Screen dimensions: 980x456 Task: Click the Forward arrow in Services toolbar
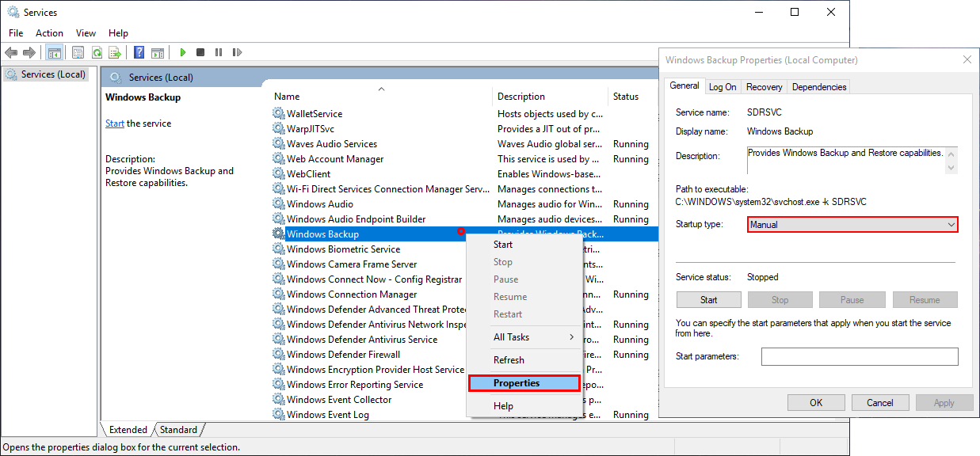point(29,52)
